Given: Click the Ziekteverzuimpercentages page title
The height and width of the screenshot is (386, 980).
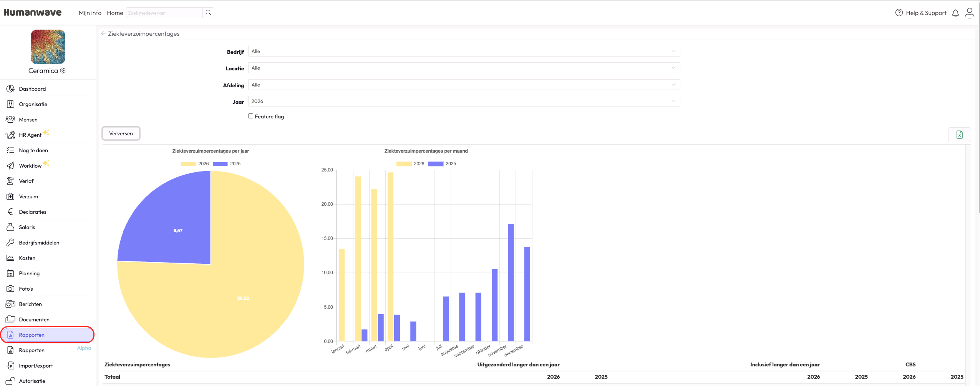Looking at the screenshot, I should coord(144,34).
